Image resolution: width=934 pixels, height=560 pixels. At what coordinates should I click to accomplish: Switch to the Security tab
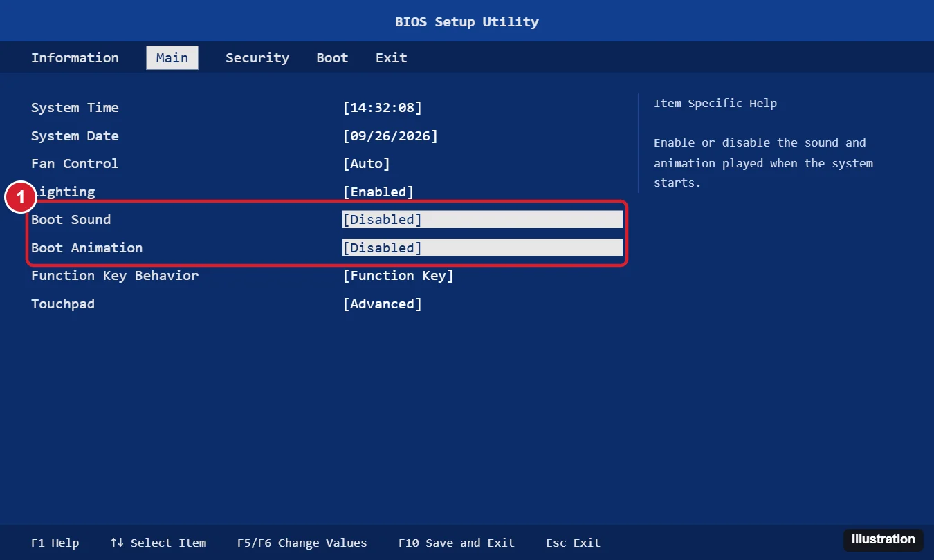[x=257, y=57]
